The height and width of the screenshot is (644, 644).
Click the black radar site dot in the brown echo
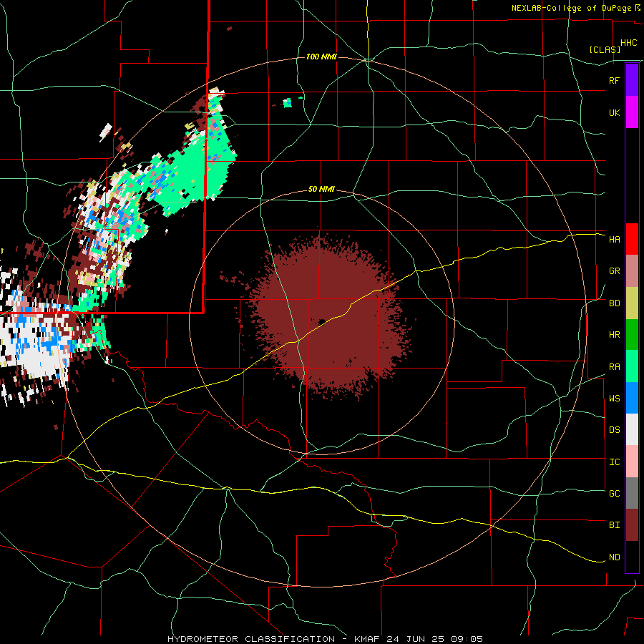[x=322, y=322]
